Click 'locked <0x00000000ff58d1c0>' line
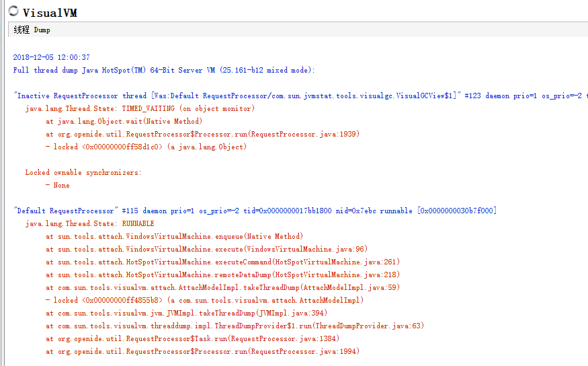The height and width of the screenshot is (366, 588). pyautogui.click(x=146, y=147)
